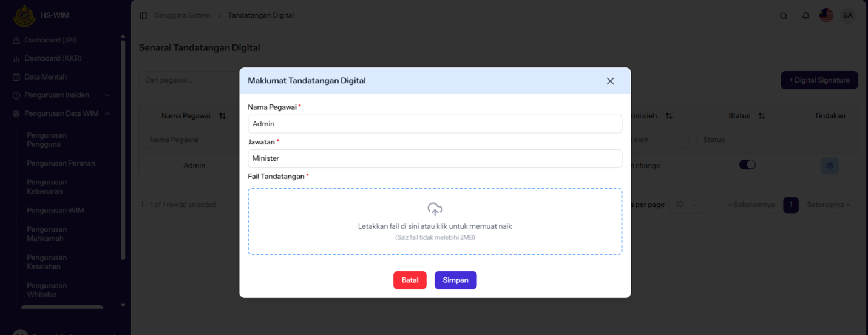868x335 pixels.
Task: Open Dashboard (JPJ) in sidebar
Action: (50, 40)
